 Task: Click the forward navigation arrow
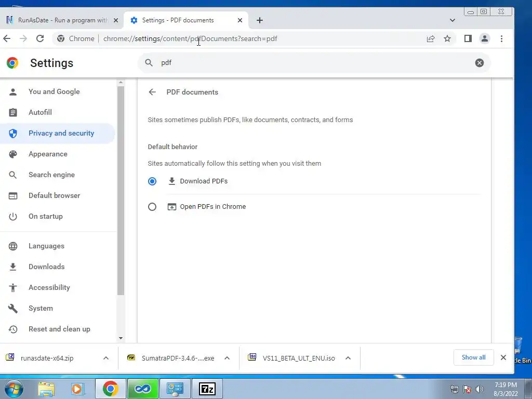point(23,38)
